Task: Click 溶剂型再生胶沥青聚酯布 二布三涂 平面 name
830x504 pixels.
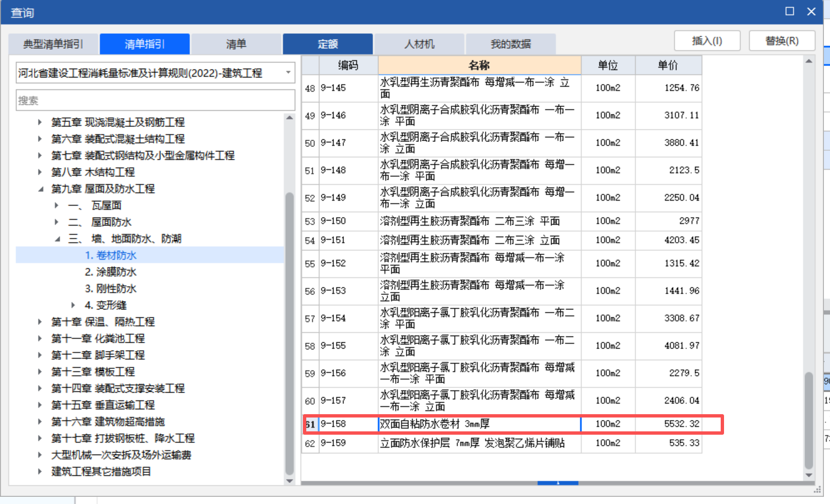Action: pos(479,221)
